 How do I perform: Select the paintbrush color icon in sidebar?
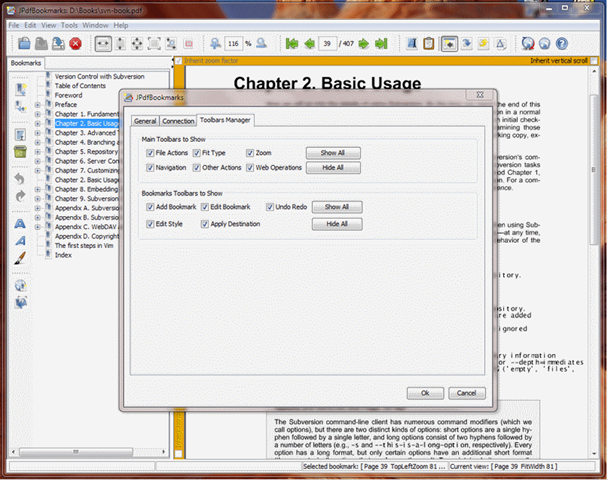coord(20,258)
